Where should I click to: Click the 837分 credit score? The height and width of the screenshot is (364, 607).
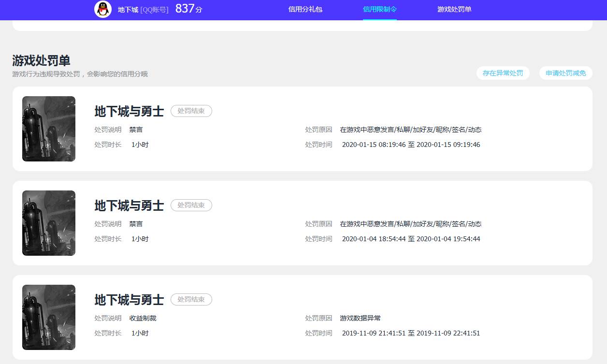click(x=188, y=9)
